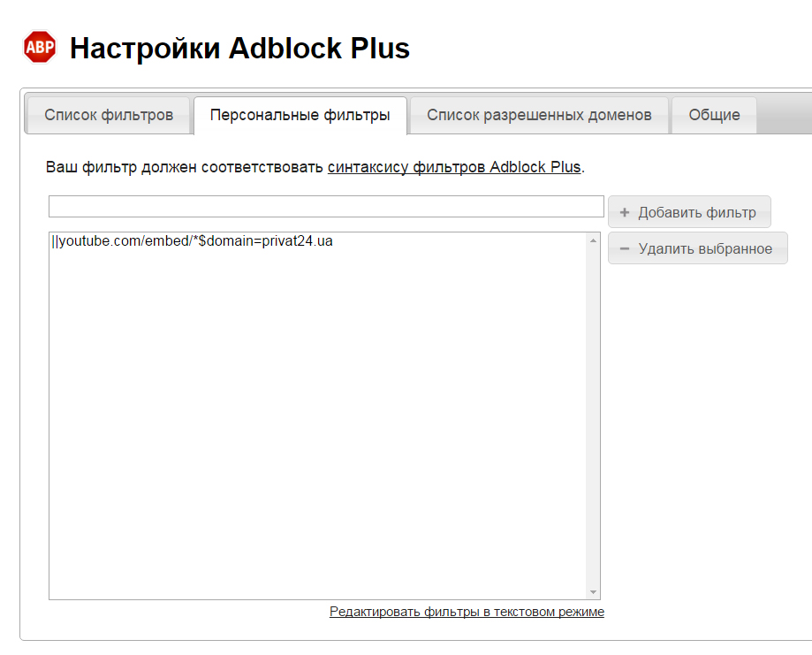Open the синтаксису фильтров Adblock Plus link
Image resolution: width=812 pixels, height=655 pixels.
[x=454, y=167]
